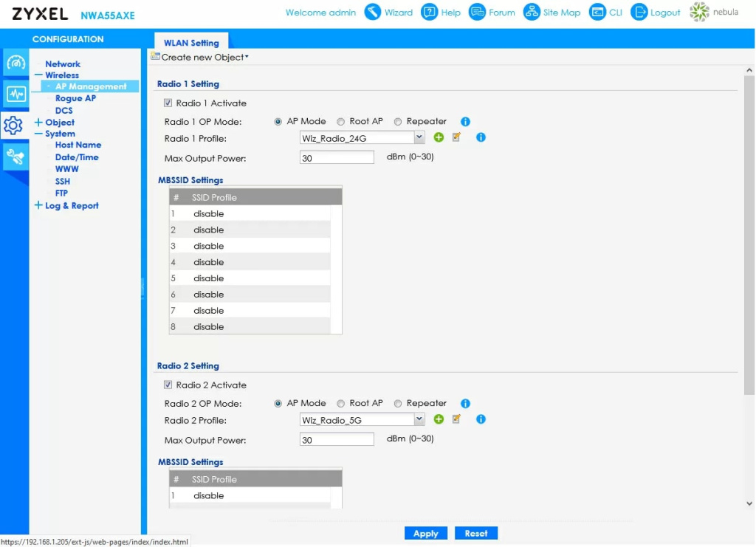Expand the Object tree node
The image size is (756, 547).
pyautogui.click(x=38, y=123)
